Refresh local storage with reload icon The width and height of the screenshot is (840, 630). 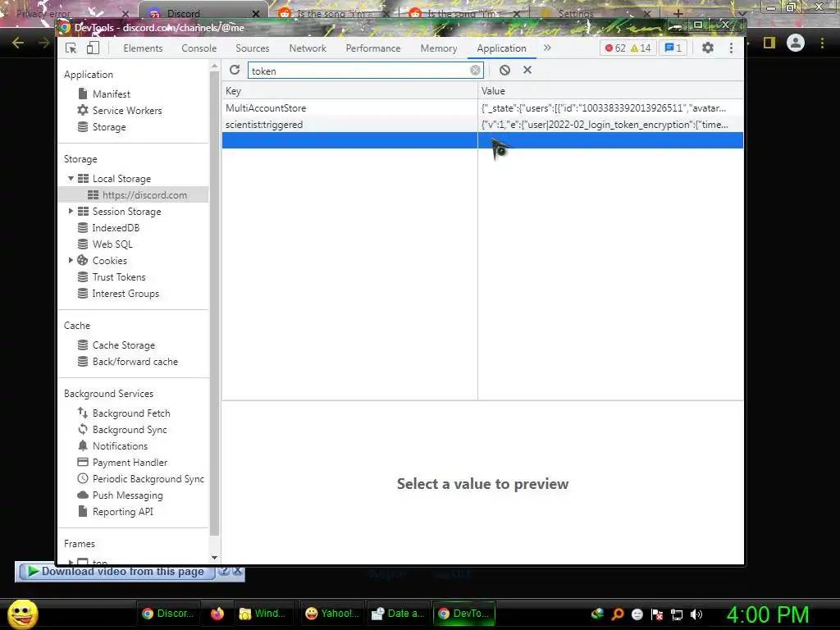click(x=234, y=71)
